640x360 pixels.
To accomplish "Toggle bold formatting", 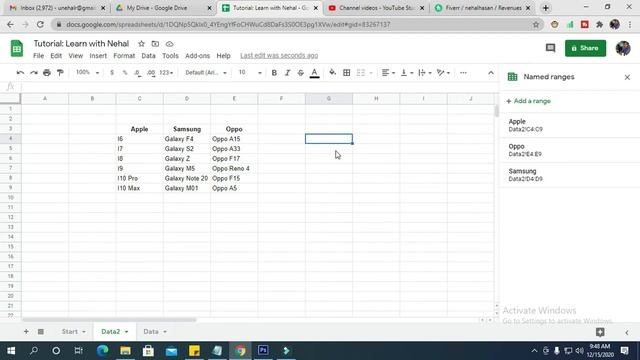I will (274, 73).
